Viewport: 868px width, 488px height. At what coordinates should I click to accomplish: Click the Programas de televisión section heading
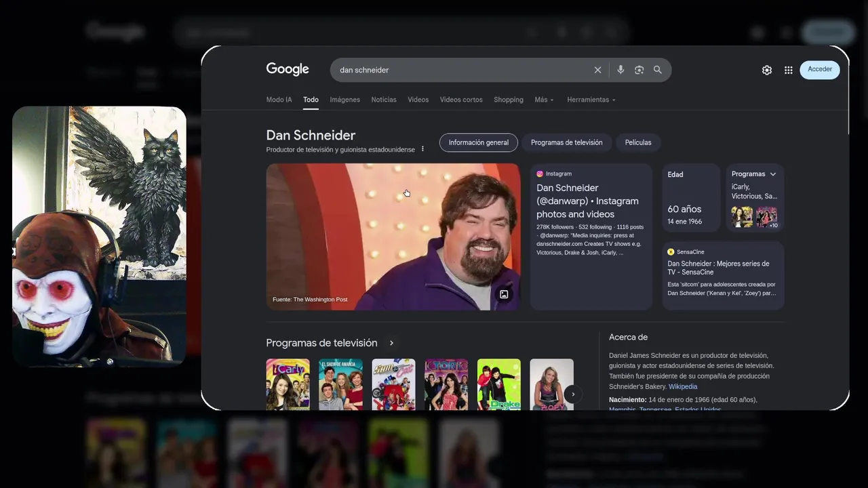[x=321, y=343]
